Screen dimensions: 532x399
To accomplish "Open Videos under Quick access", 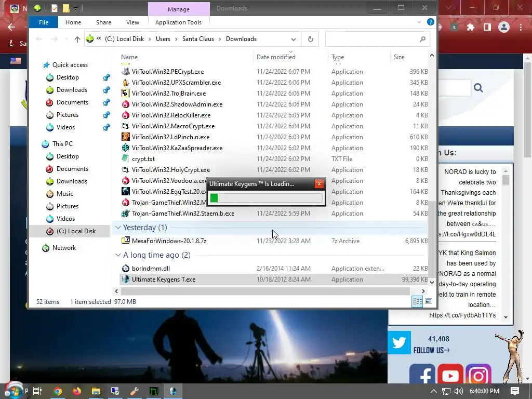I will [65, 127].
